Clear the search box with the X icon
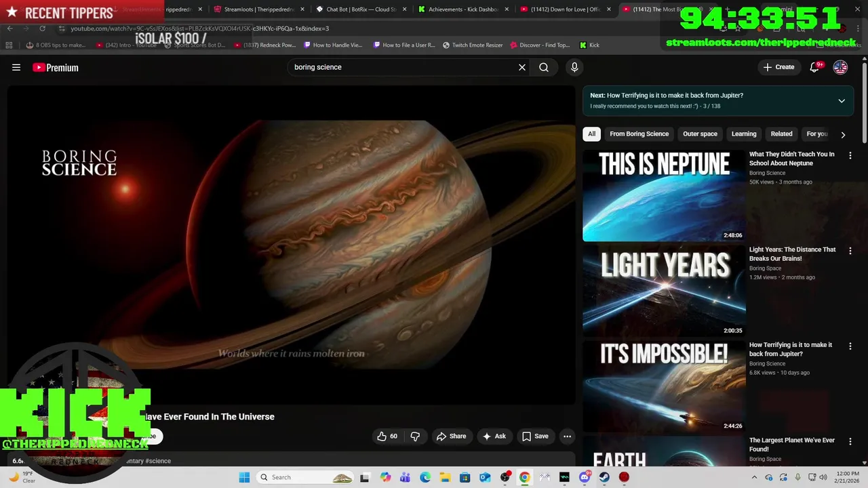 (522, 67)
